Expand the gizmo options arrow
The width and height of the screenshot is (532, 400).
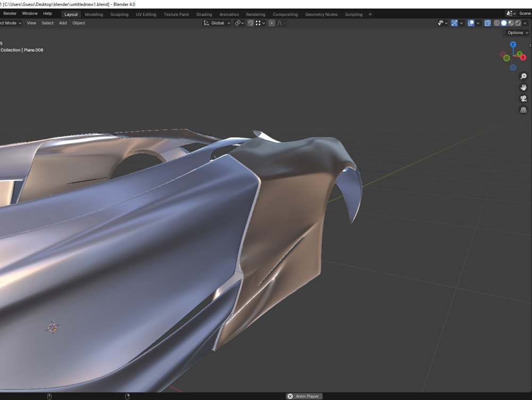pyautogui.click(x=461, y=23)
